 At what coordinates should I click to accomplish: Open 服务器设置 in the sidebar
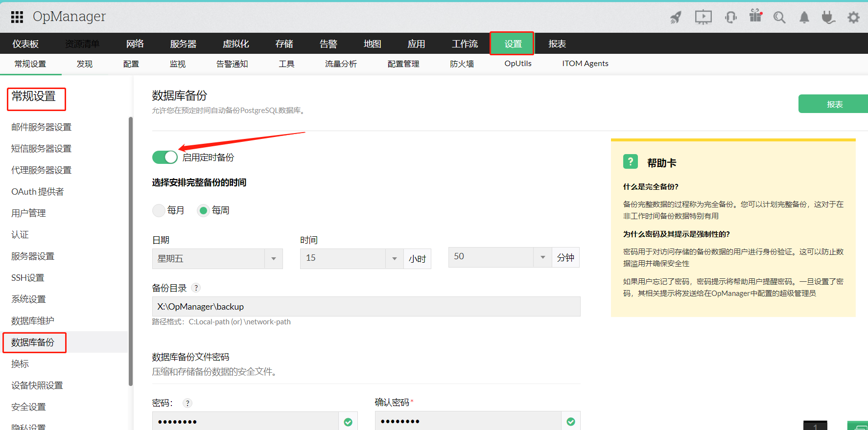coord(33,256)
